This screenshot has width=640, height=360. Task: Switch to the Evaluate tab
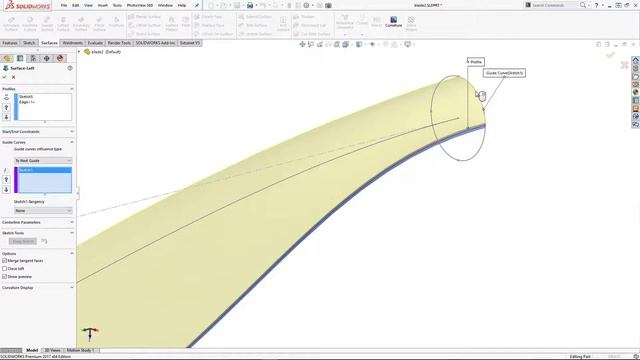95,43
